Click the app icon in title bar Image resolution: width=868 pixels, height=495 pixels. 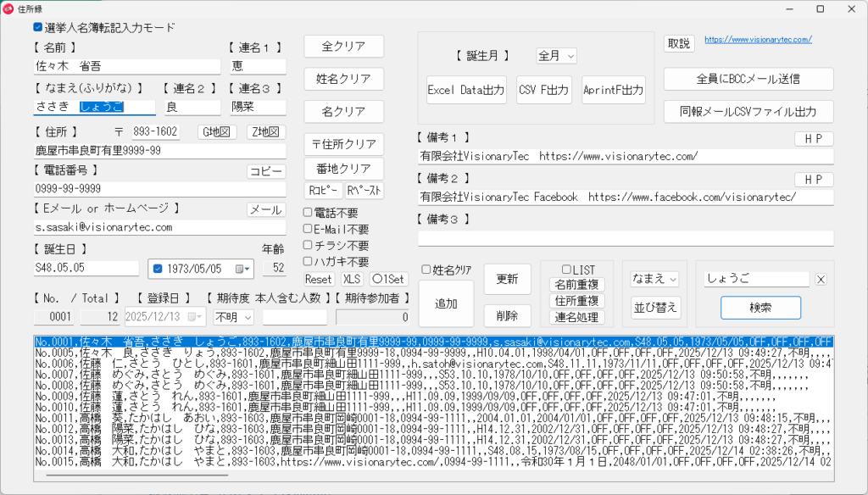(x=9, y=8)
